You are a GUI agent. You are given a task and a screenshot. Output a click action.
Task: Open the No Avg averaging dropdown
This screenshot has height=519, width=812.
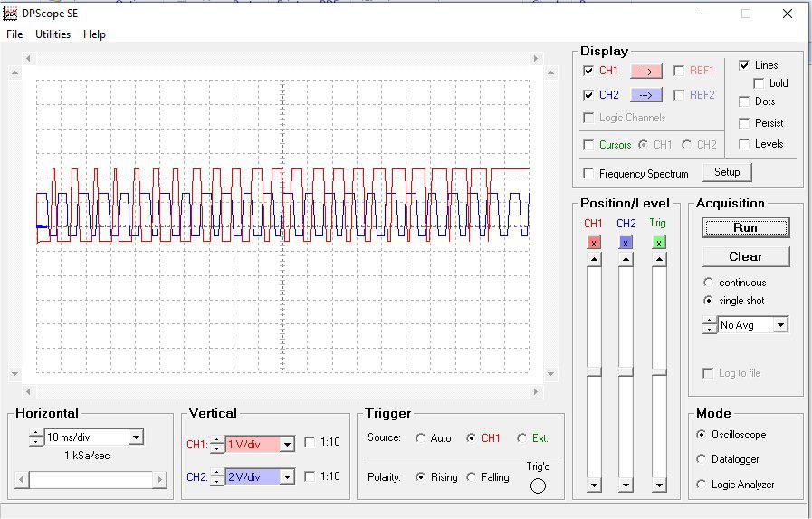point(780,325)
